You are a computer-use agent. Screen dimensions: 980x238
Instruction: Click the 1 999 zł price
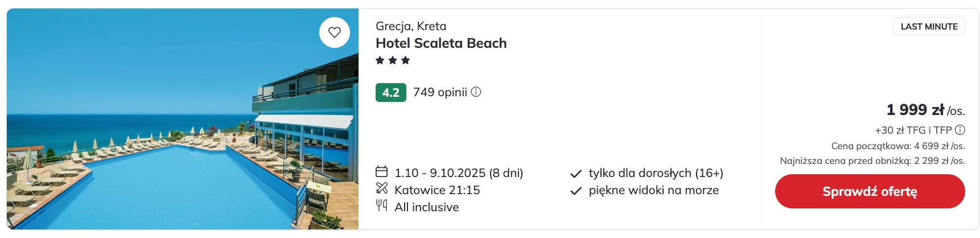(x=915, y=109)
